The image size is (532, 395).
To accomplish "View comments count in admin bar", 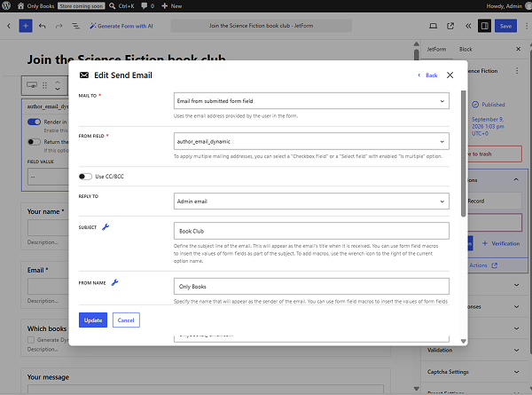I will coord(147,6).
